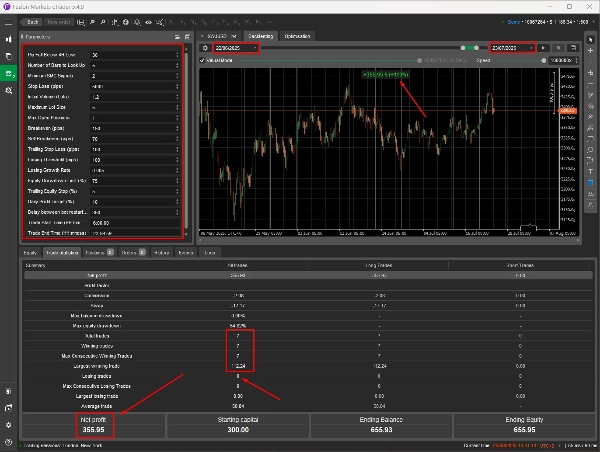Click the indicators icon in the top toolbar
This screenshot has width=600, height=452.
click(114, 22)
